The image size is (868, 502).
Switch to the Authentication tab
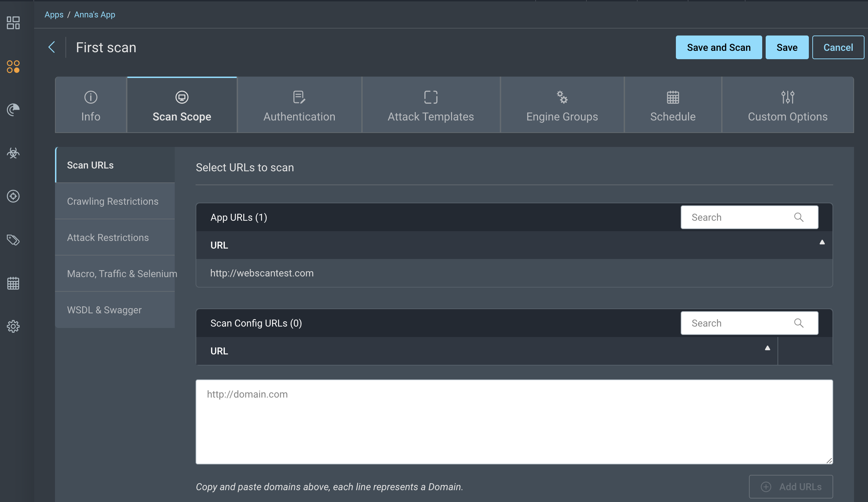point(299,105)
